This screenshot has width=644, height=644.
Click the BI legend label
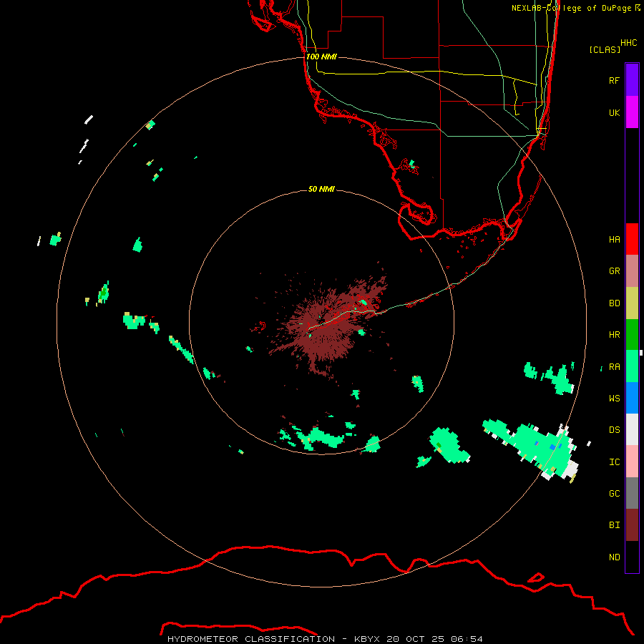614,525
